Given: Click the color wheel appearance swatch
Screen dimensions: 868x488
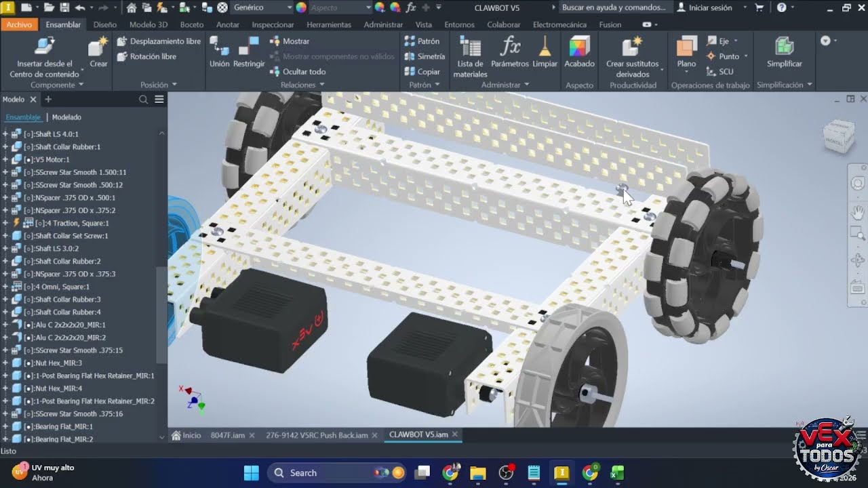Looking at the screenshot, I should click(x=301, y=7).
